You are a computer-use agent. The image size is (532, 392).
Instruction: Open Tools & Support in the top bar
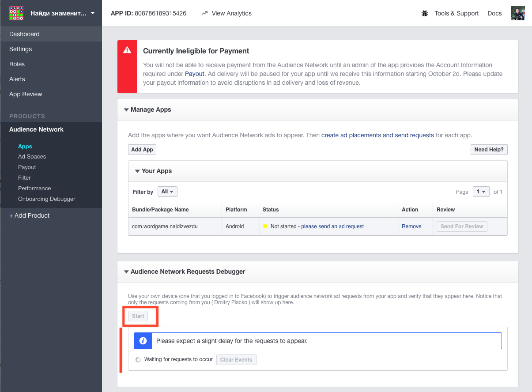coord(457,13)
